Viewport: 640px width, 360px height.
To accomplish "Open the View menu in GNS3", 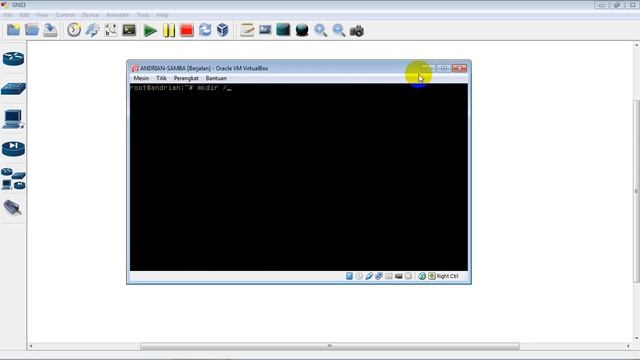I will [42, 15].
